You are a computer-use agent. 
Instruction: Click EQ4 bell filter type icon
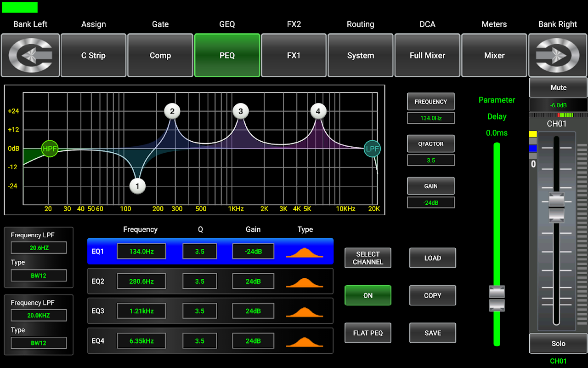pos(304,341)
